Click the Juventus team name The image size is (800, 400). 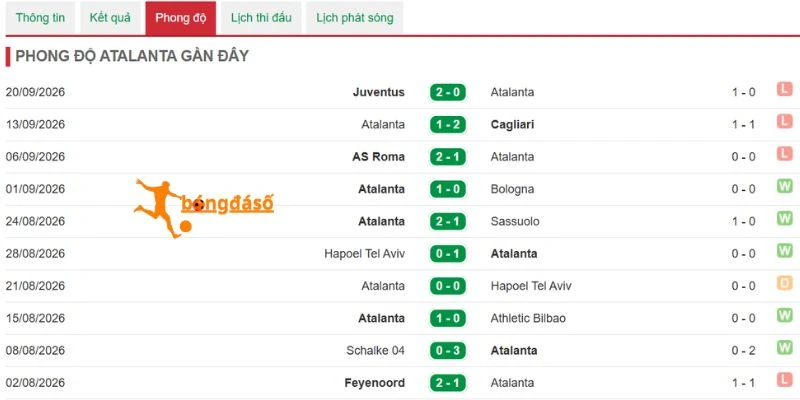[x=379, y=92]
